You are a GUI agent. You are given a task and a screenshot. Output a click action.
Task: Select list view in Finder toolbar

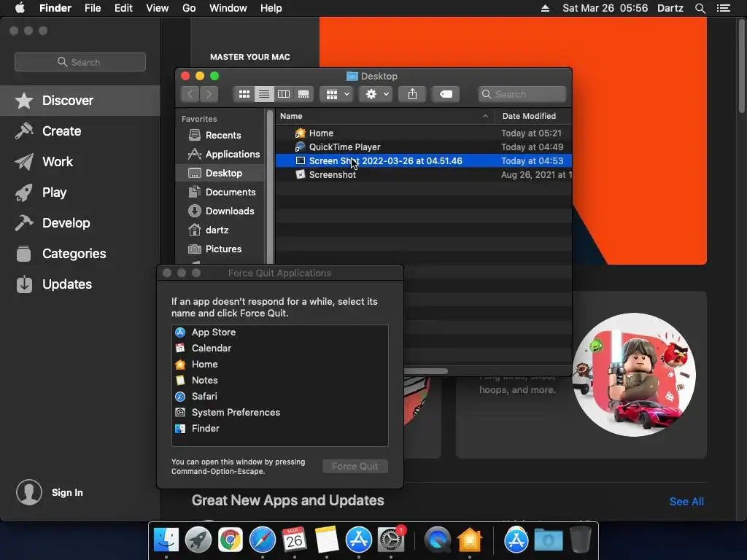point(263,94)
